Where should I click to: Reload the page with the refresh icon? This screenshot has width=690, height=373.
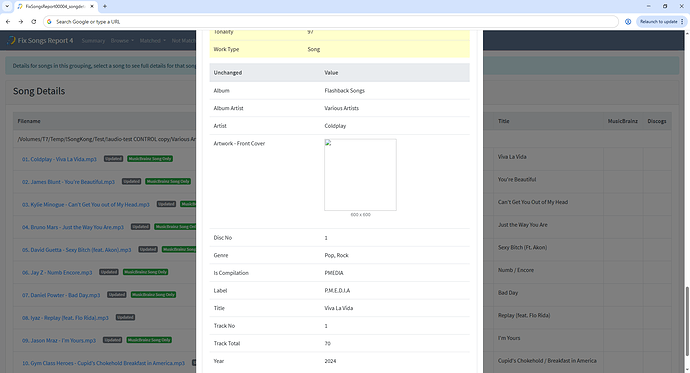[33, 22]
